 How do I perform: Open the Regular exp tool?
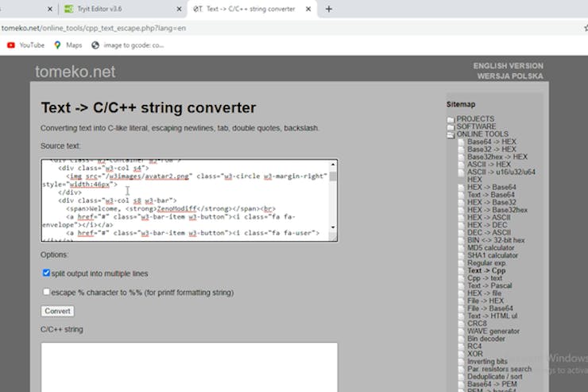coord(486,262)
